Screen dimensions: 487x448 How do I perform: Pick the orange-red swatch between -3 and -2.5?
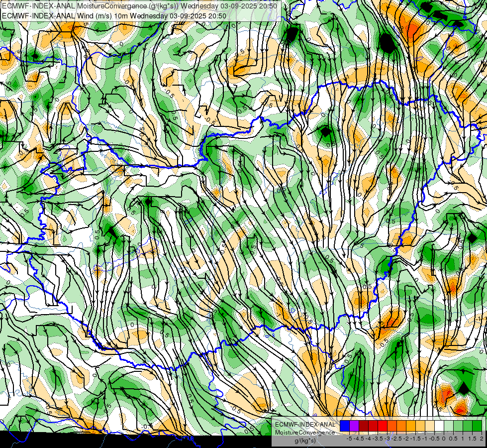392,426
